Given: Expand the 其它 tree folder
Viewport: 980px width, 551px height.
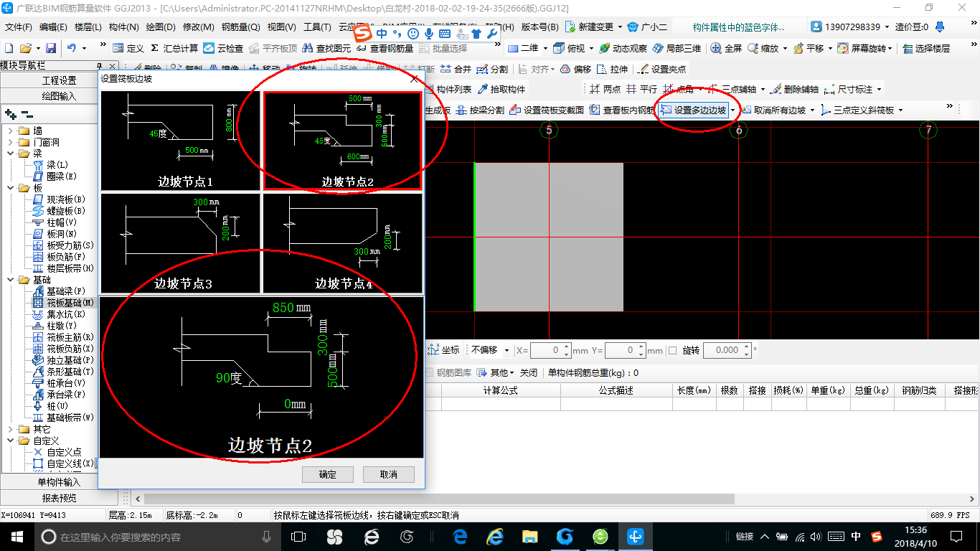Looking at the screenshot, I should tap(10, 429).
